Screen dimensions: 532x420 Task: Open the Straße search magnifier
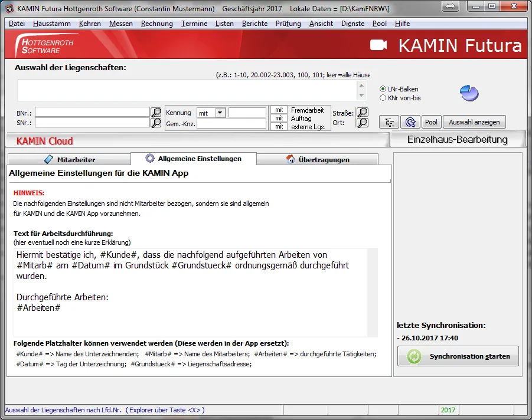coord(362,112)
